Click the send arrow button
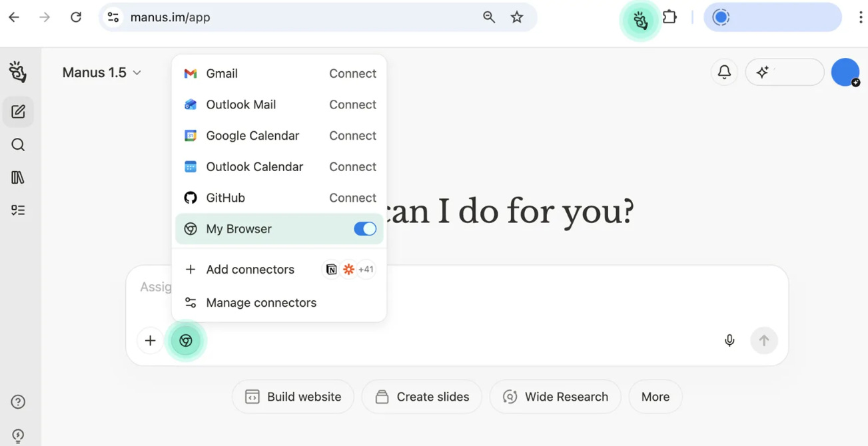The height and width of the screenshot is (446, 868). point(764,341)
